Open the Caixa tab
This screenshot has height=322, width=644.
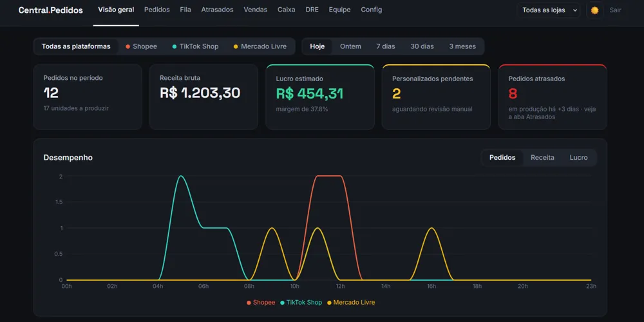click(287, 10)
